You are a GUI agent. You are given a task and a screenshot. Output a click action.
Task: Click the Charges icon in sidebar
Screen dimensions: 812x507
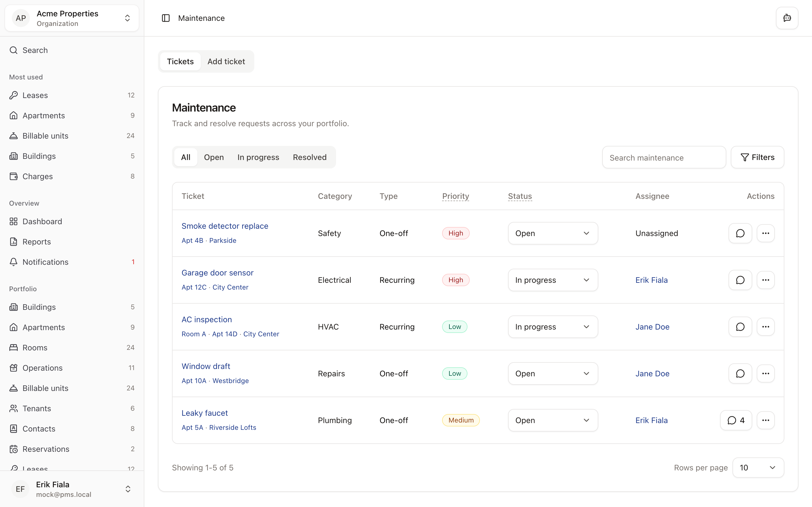pyautogui.click(x=14, y=176)
